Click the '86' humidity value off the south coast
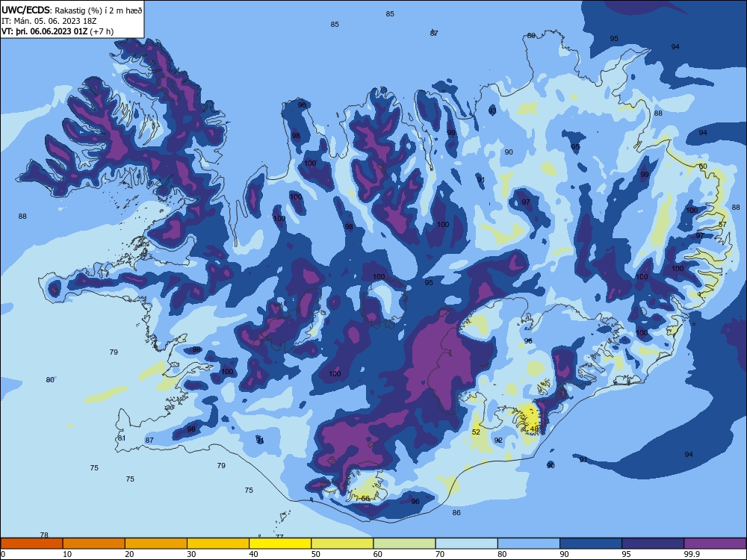 (456, 513)
